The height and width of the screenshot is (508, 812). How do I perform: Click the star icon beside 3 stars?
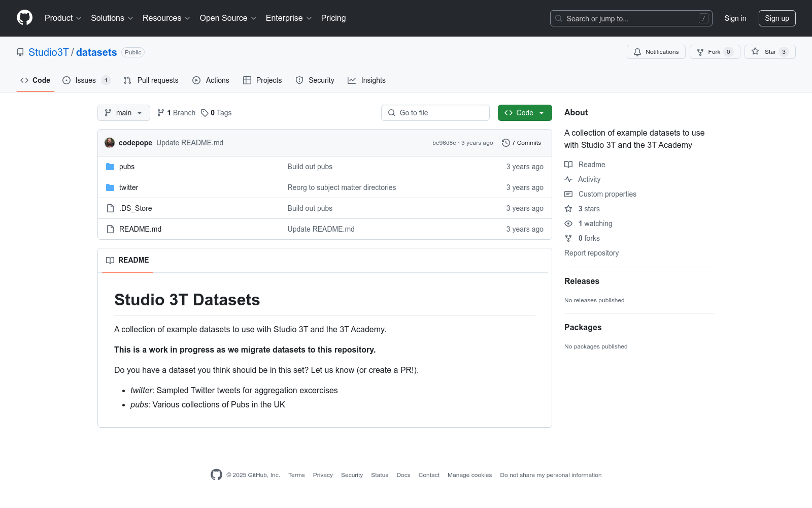[568, 209]
